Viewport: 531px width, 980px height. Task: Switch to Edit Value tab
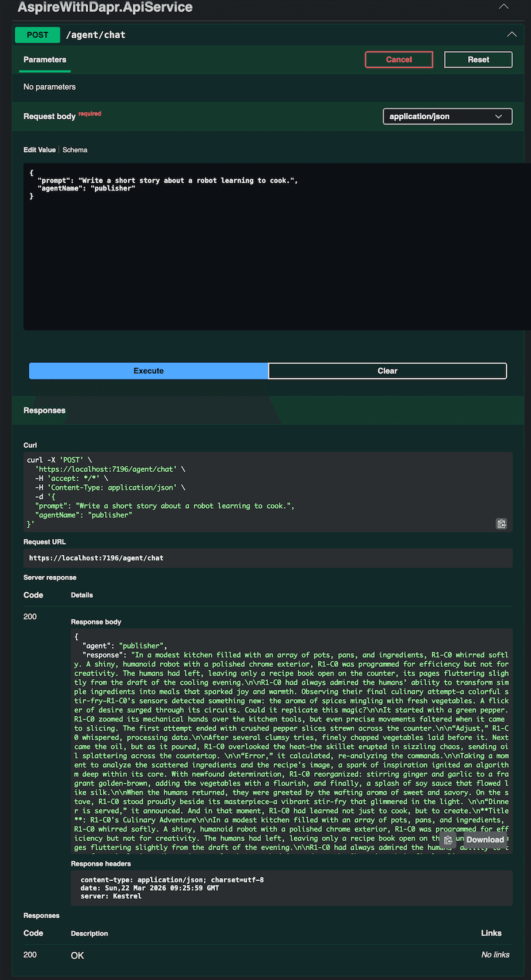pyautogui.click(x=39, y=150)
